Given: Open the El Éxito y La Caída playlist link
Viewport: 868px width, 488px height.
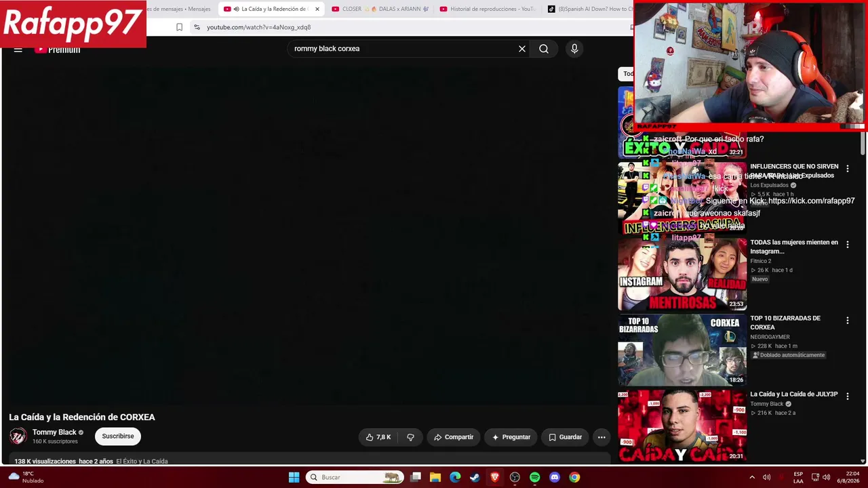Looking at the screenshot, I should point(142,462).
